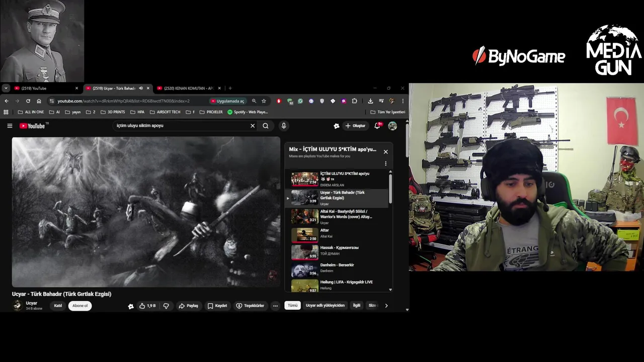The width and height of the screenshot is (644, 362).
Task: Reload the current page
Action: [28, 101]
